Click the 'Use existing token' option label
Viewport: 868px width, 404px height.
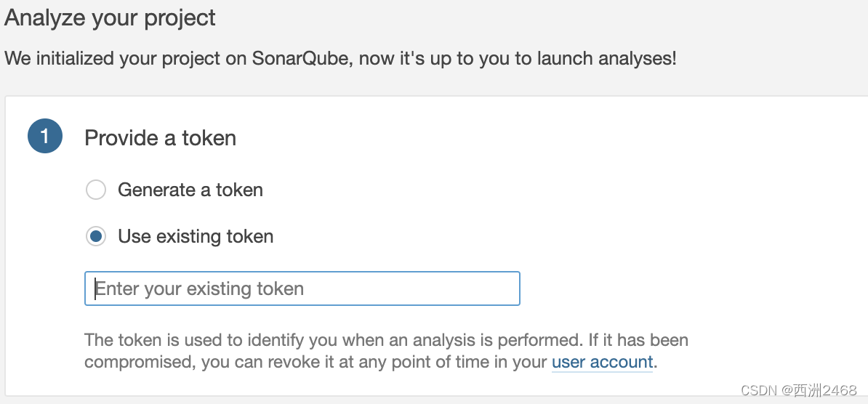tap(196, 237)
